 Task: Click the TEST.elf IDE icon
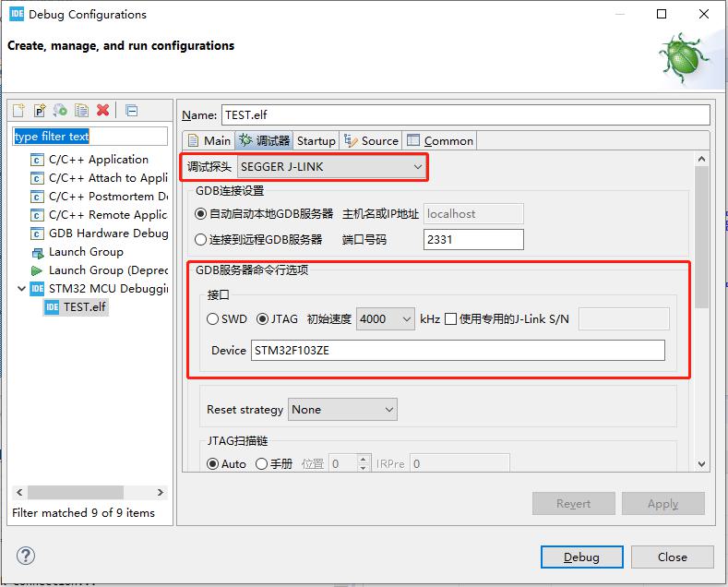(52, 307)
